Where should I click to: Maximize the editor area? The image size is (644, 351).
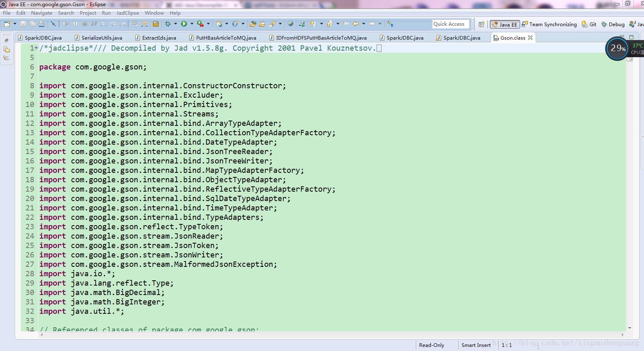pyautogui.click(x=631, y=37)
